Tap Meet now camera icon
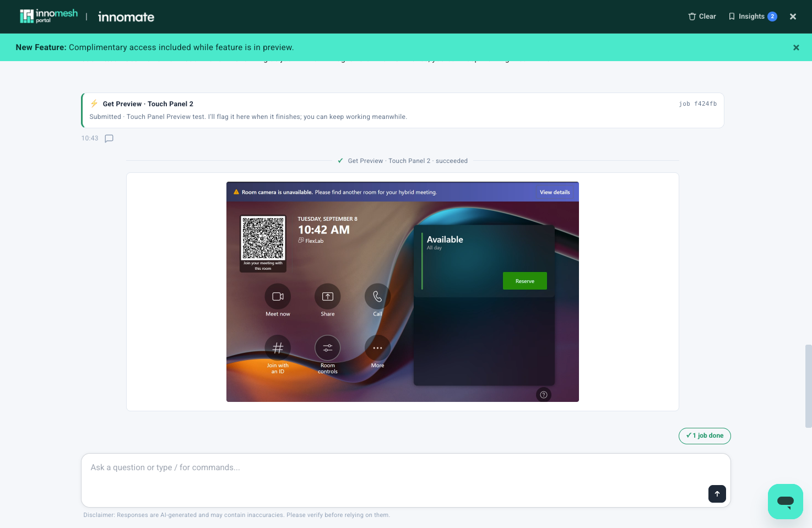Image resolution: width=812 pixels, height=528 pixels. (x=278, y=297)
